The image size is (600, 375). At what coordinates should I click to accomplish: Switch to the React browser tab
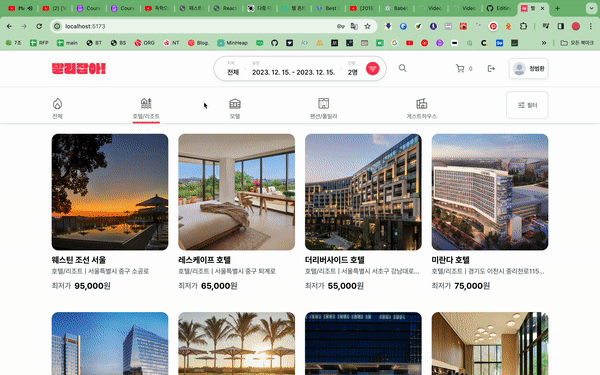[x=226, y=8]
